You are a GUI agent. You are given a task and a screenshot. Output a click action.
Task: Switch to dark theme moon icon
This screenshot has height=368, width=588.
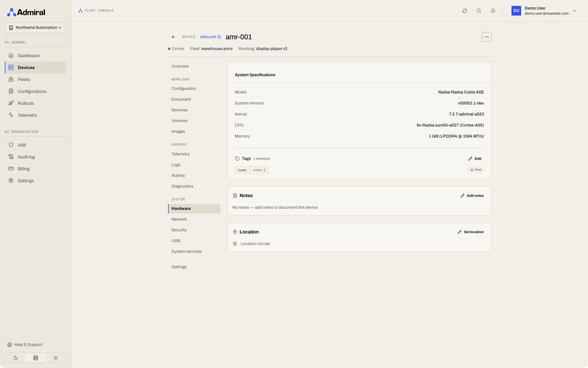(15, 358)
